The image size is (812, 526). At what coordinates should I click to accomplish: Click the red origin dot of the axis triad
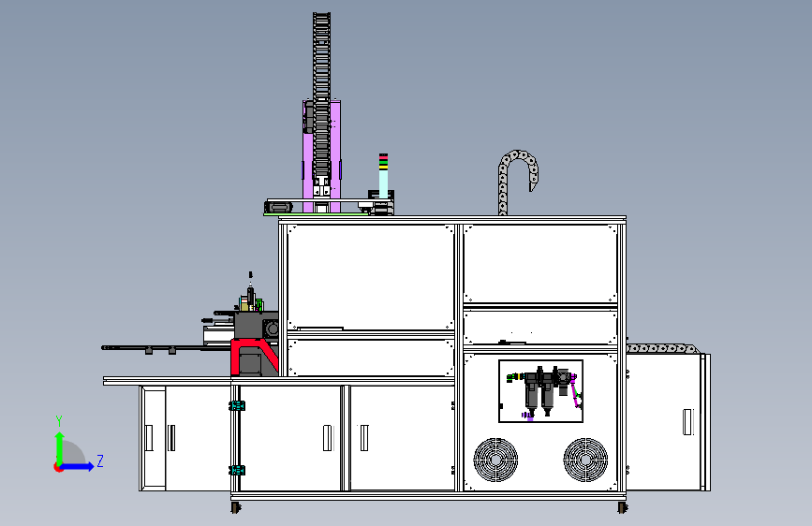(58, 467)
